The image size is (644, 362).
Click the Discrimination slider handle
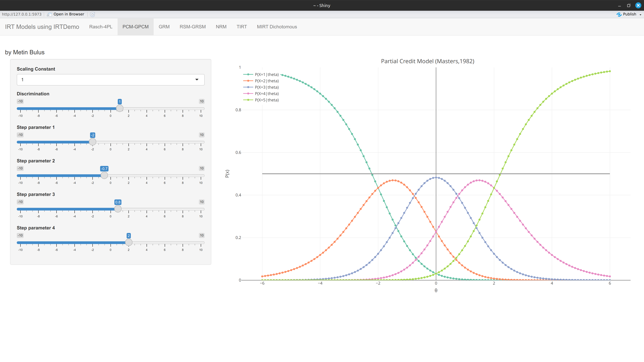(120, 108)
